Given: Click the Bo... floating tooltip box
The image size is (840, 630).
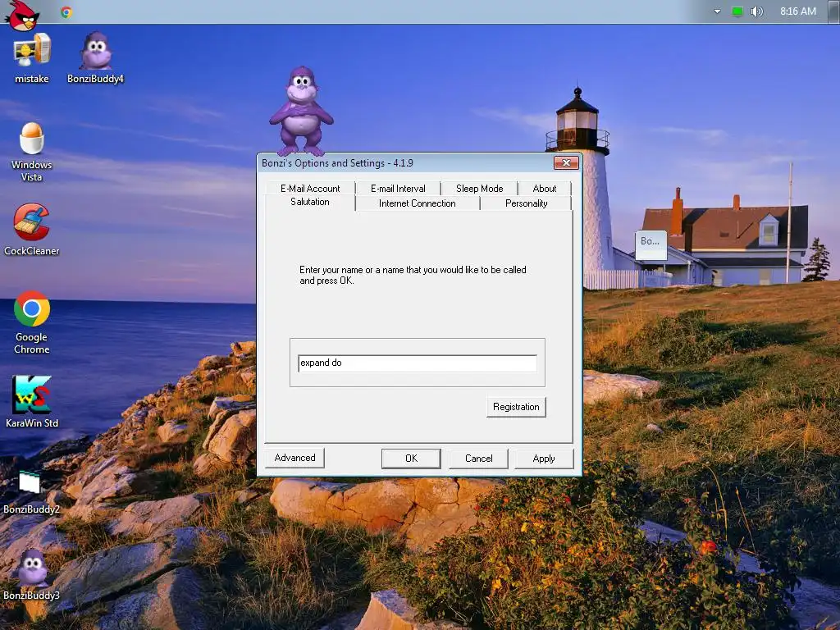Looking at the screenshot, I should coord(651,244).
